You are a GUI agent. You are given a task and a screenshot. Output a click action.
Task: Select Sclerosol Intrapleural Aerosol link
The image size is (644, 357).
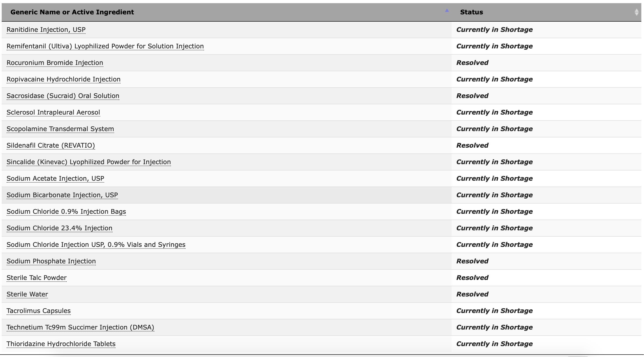pyautogui.click(x=53, y=112)
